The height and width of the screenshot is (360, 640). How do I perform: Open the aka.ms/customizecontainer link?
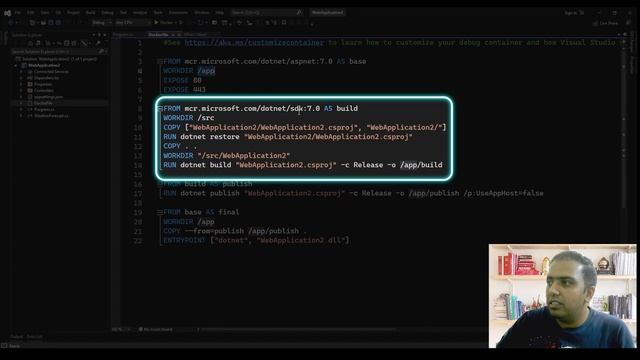(x=254, y=42)
